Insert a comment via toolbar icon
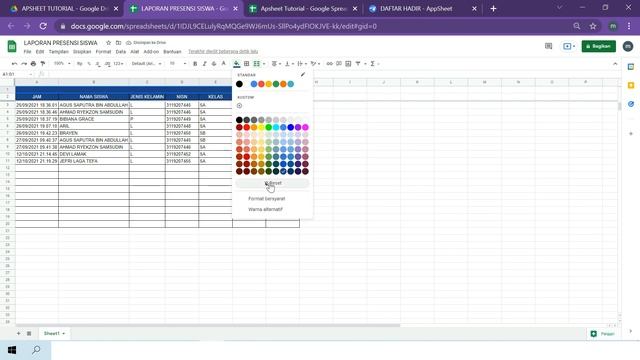Viewport: 640px width, 360px height. coord(339,64)
